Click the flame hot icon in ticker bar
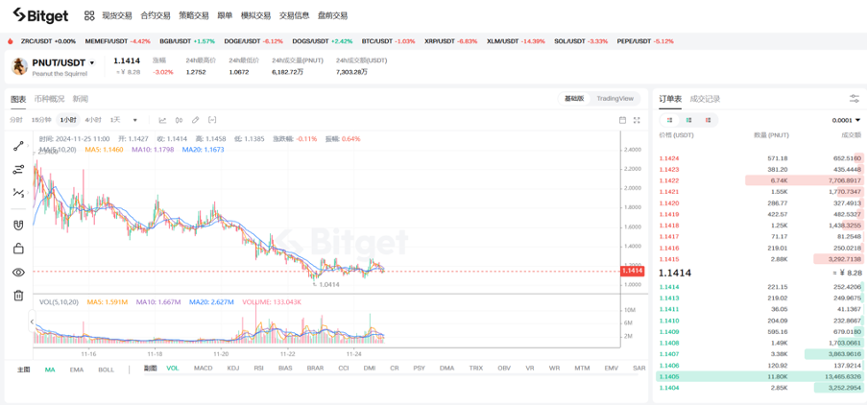Viewport: 868px width, 405px height. (10, 41)
